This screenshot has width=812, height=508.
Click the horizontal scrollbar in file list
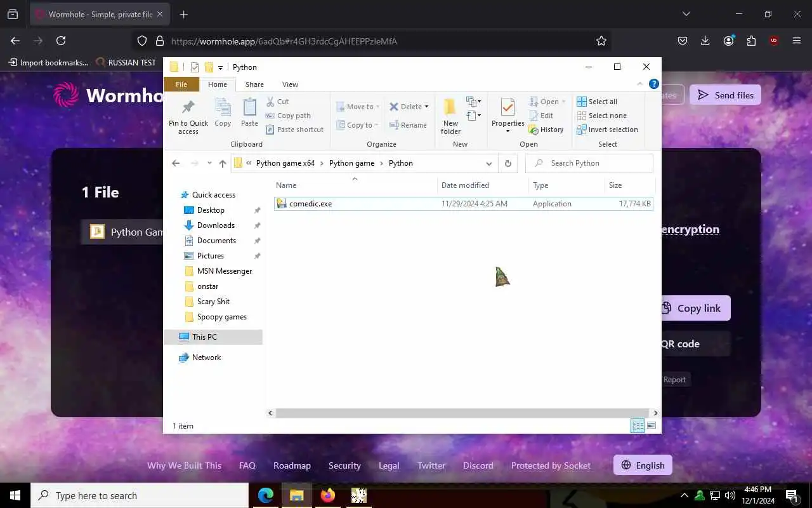pos(462,413)
